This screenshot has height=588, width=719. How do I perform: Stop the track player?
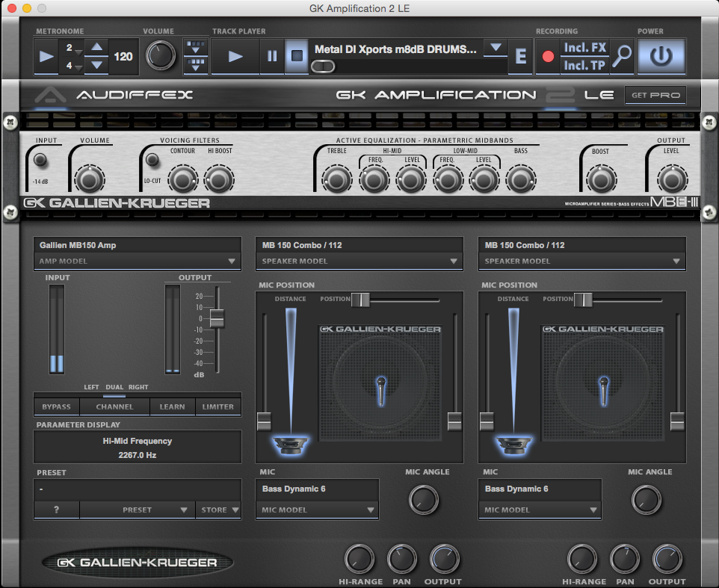(297, 57)
